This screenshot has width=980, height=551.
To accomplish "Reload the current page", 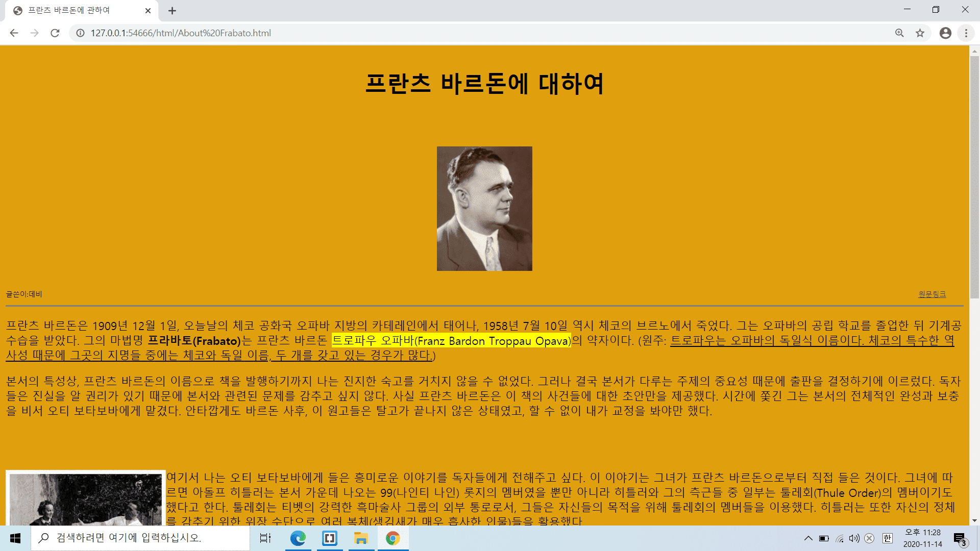I will 55,33.
